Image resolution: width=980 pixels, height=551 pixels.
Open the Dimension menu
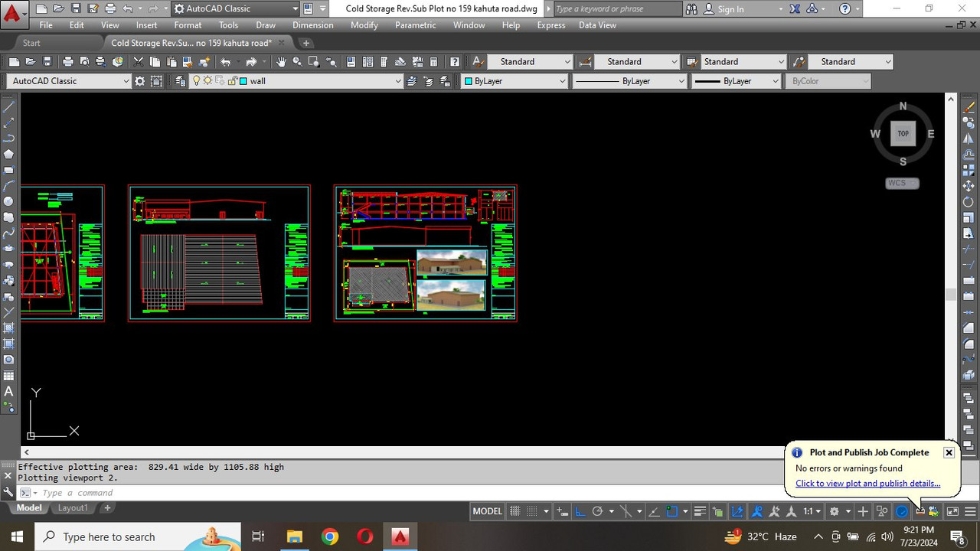(x=312, y=25)
